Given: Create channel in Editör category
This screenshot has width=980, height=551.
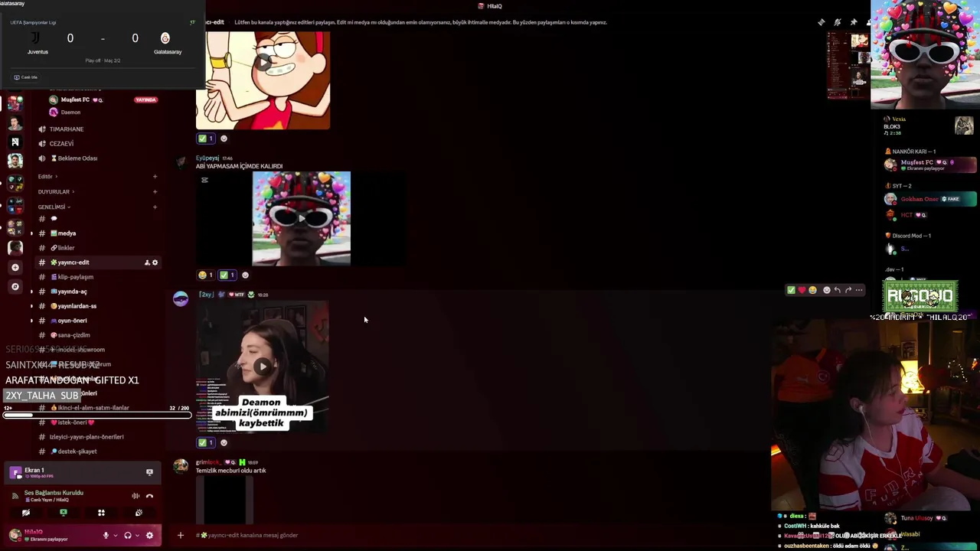Looking at the screenshot, I should pyautogui.click(x=155, y=177).
